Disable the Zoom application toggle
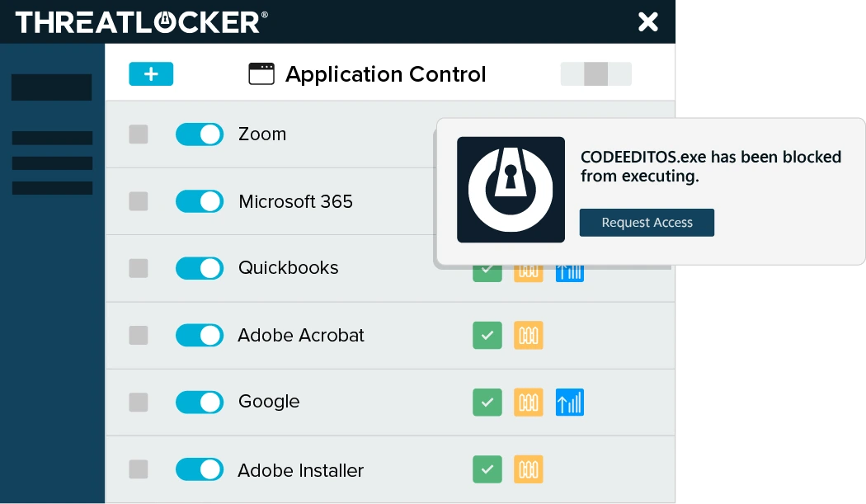 [200, 134]
